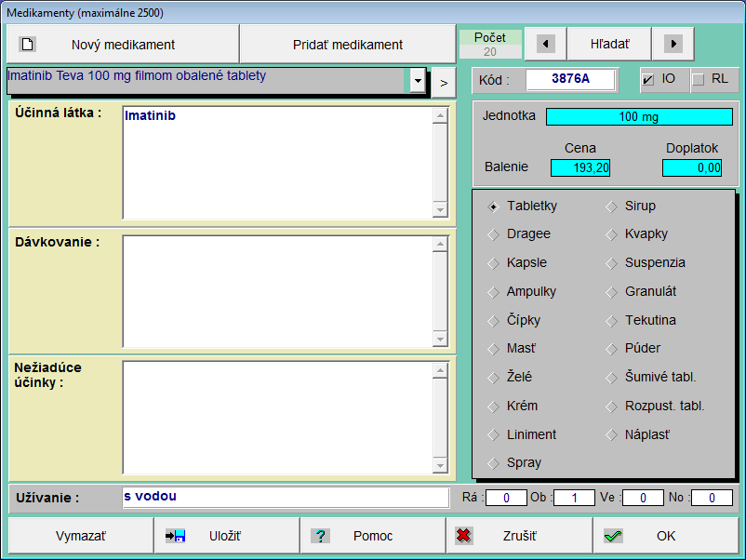Screen dimensions: 746x560
Task: Cancel with the Zrušiť button
Action: pyautogui.click(x=519, y=536)
